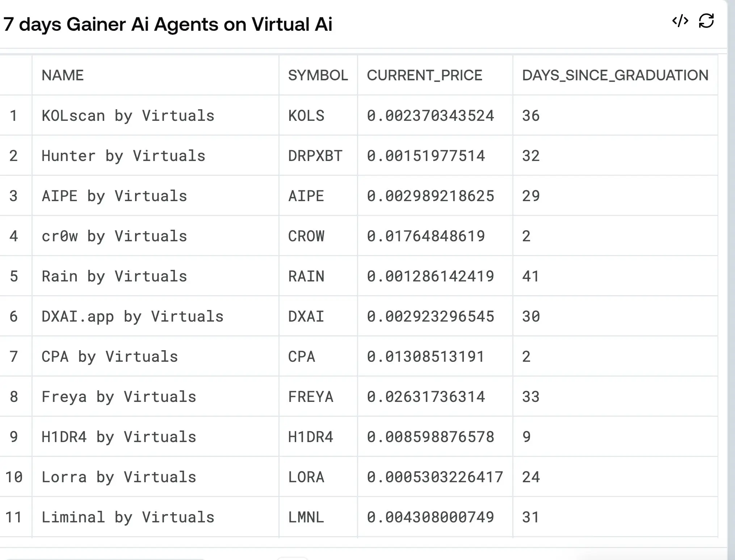The image size is (735, 560).
Task: Select the KOLscan by Virtuals name cell
Action: coord(128,116)
